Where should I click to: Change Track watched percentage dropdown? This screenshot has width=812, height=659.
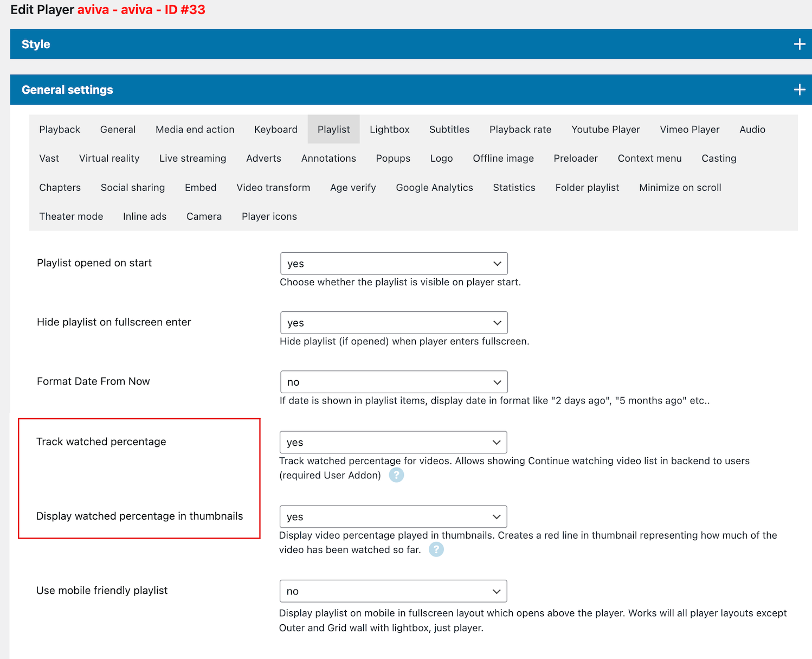(x=393, y=443)
